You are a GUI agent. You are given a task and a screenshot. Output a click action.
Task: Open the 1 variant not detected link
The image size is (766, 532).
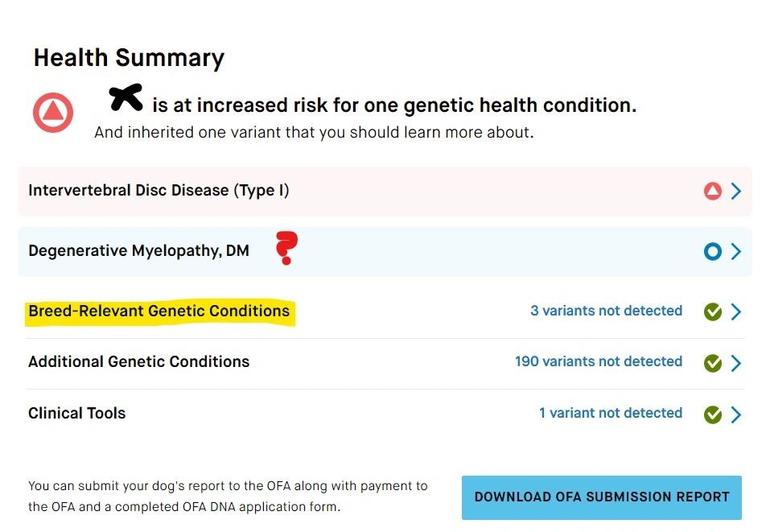(x=610, y=413)
